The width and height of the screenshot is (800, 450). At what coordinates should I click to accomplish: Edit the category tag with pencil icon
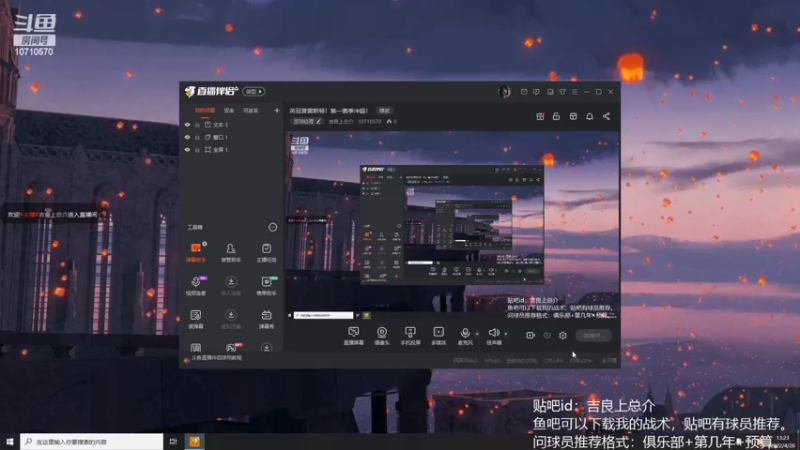(x=307, y=121)
